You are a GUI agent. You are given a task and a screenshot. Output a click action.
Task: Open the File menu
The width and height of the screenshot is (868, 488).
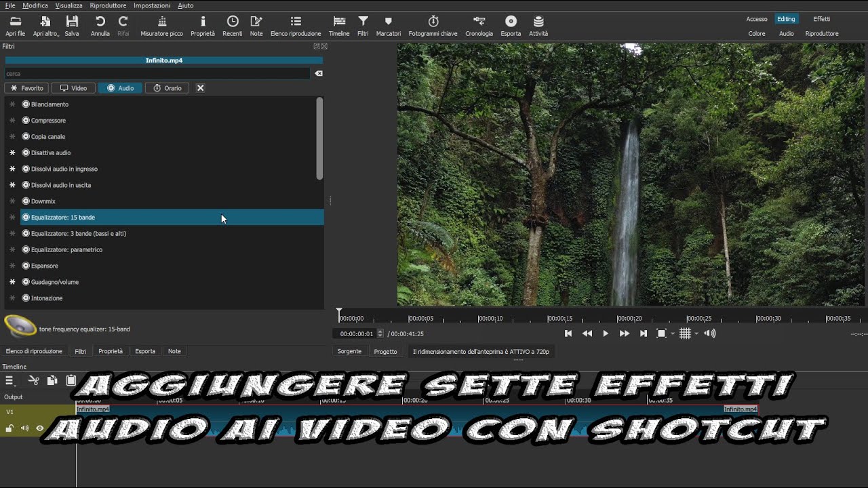[10, 5]
